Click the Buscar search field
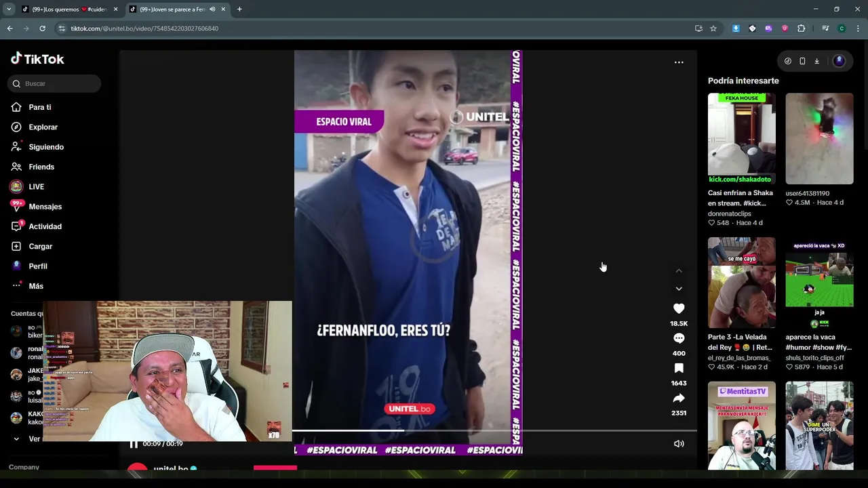This screenshot has width=868, height=488. pyautogui.click(x=54, y=83)
